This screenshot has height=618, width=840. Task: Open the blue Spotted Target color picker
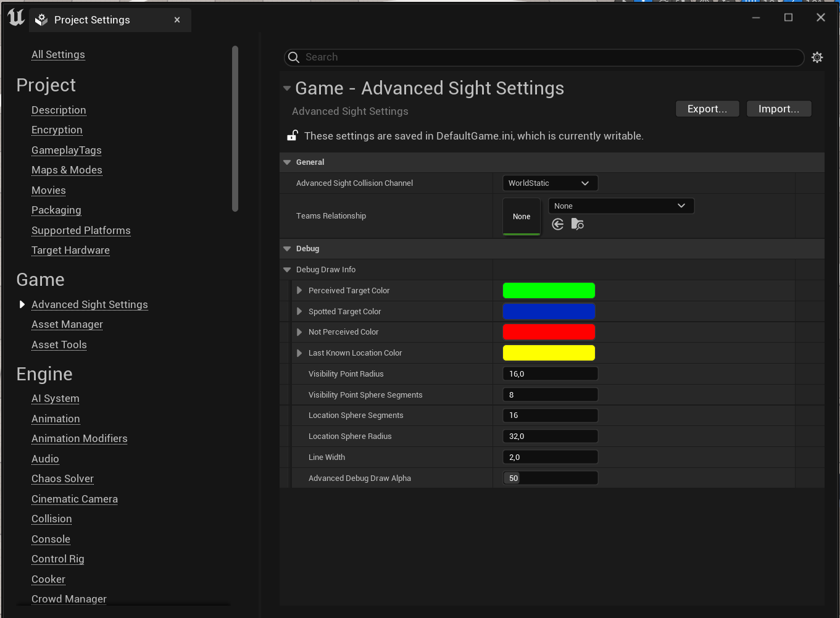549,311
